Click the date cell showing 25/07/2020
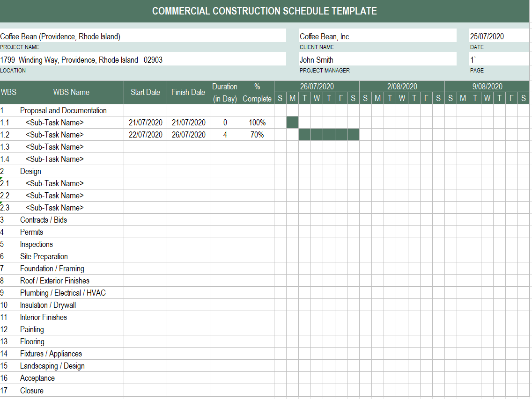 coord(487,36)
